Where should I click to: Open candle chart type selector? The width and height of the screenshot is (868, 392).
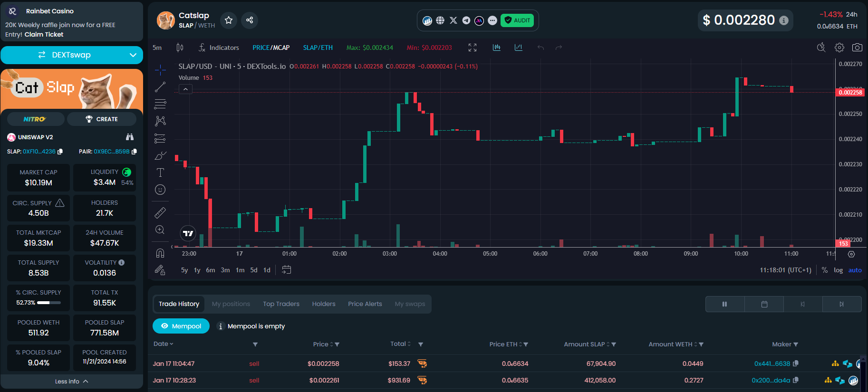point(180,48)
